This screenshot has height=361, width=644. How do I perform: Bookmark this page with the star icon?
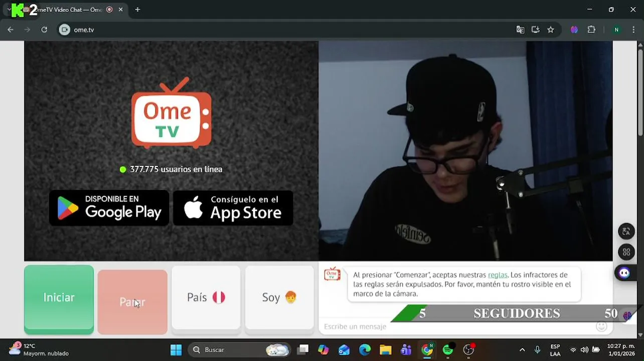click(551, 30)
